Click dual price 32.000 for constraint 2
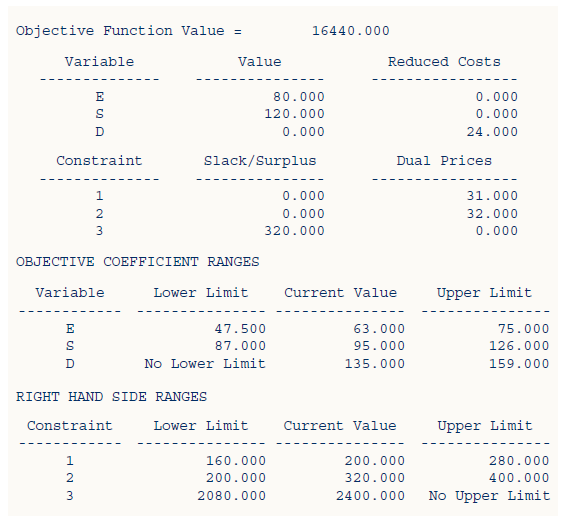The width and height of the screenshot is (569, 524). pos(492,214)
